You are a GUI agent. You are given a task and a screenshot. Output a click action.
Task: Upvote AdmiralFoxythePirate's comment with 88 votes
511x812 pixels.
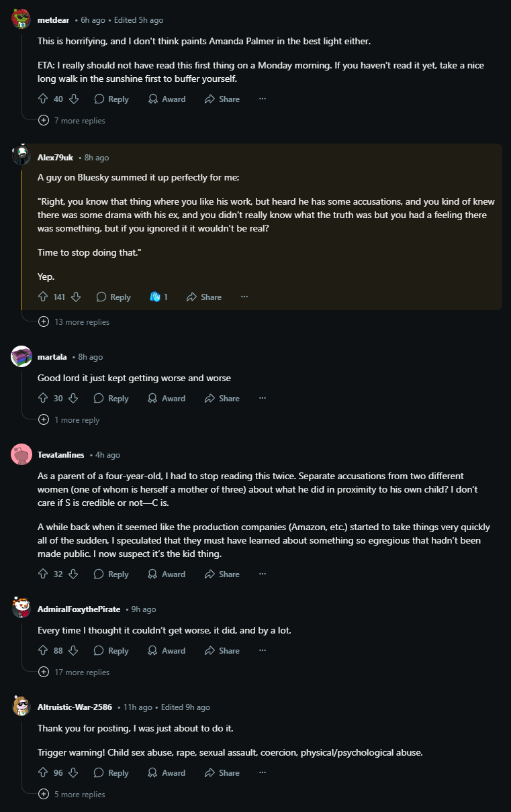tap(44, 650)
